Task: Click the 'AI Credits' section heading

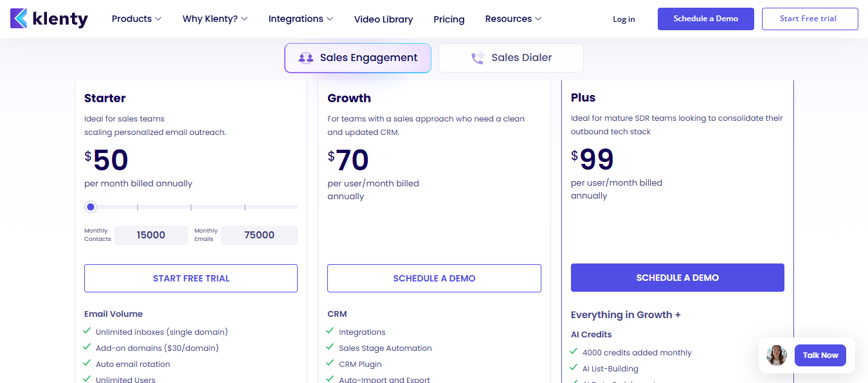Action: point(591,335)
